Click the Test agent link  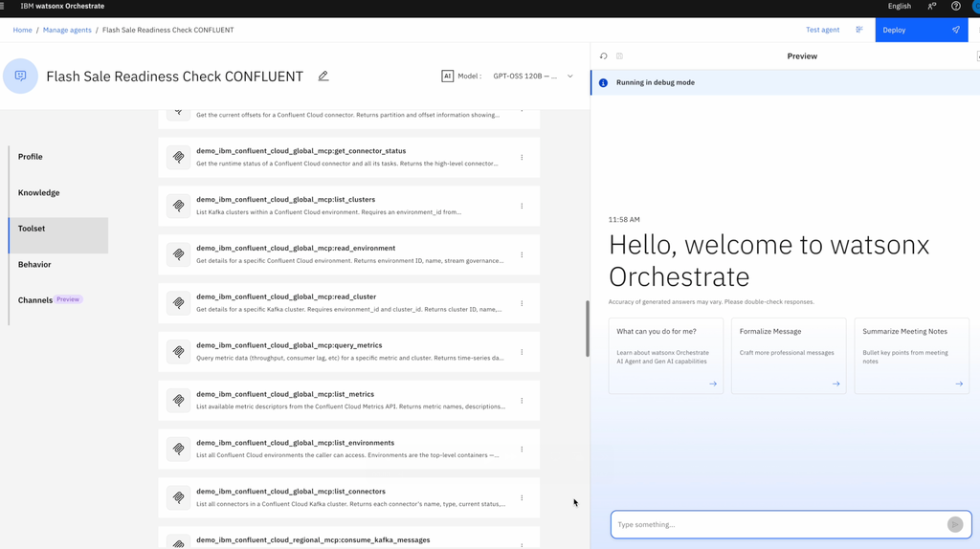(x=822, y=30)
